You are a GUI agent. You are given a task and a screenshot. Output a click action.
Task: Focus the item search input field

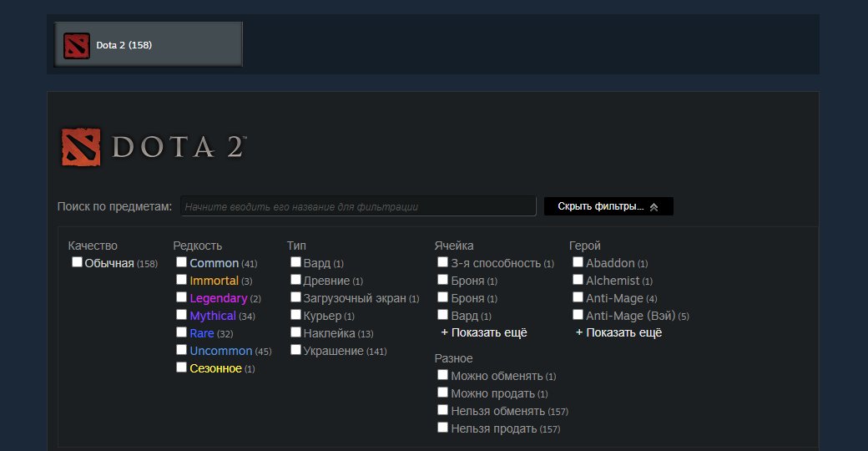[358, 206]
